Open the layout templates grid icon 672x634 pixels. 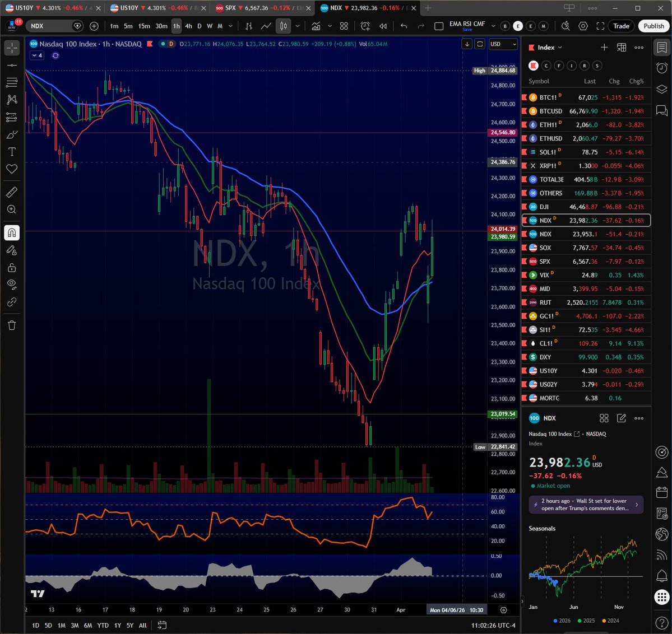[344, 26]
